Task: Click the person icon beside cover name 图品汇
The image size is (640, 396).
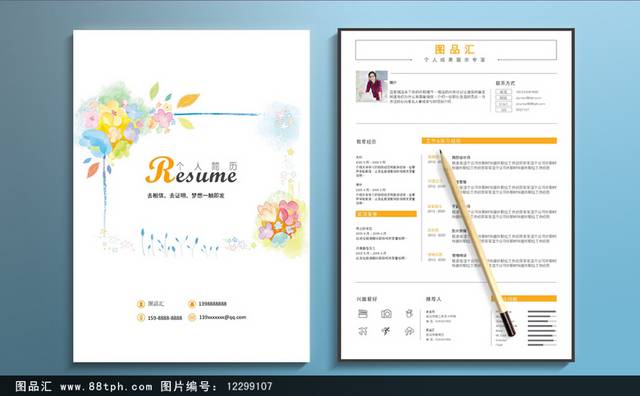Action: (141, 304)
